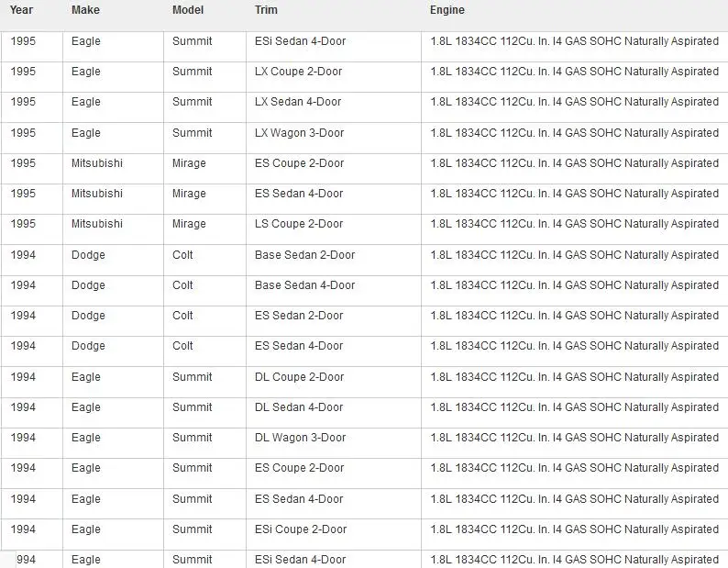Click Summit in the LX Sedan 4-Door row
Image resolution: width=728 pixels, height=568 pixels.
tap(193, 101)
